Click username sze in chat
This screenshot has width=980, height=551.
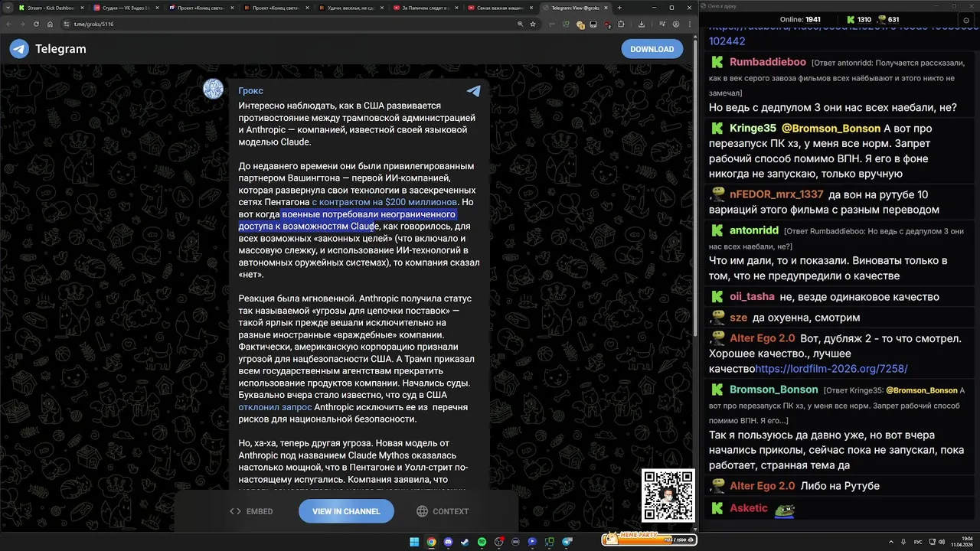738,318
